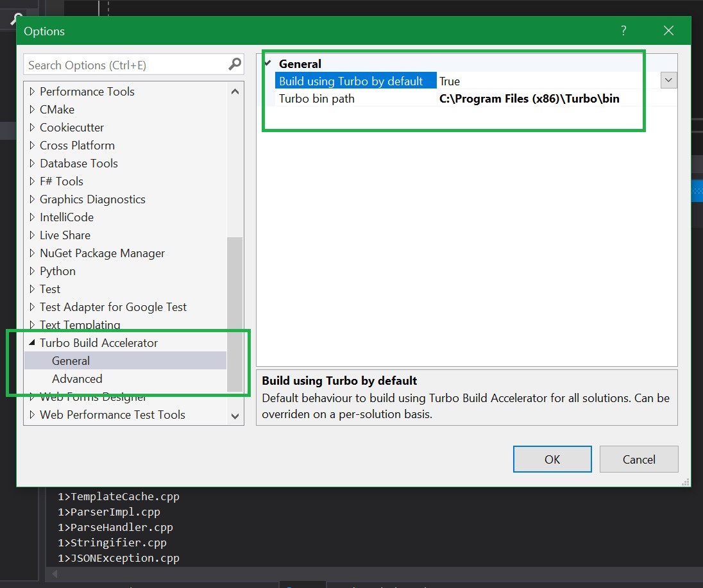Click the OK button

pyautogui.click(x=552, y=459)
